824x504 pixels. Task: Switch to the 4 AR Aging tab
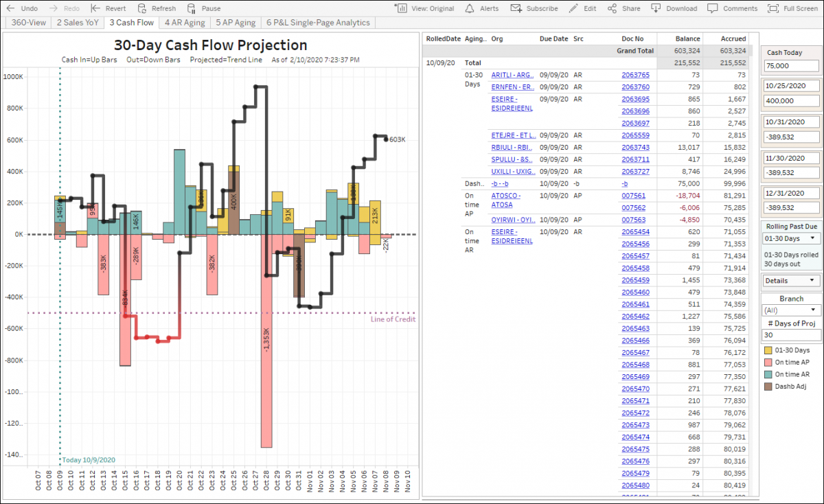184,23
